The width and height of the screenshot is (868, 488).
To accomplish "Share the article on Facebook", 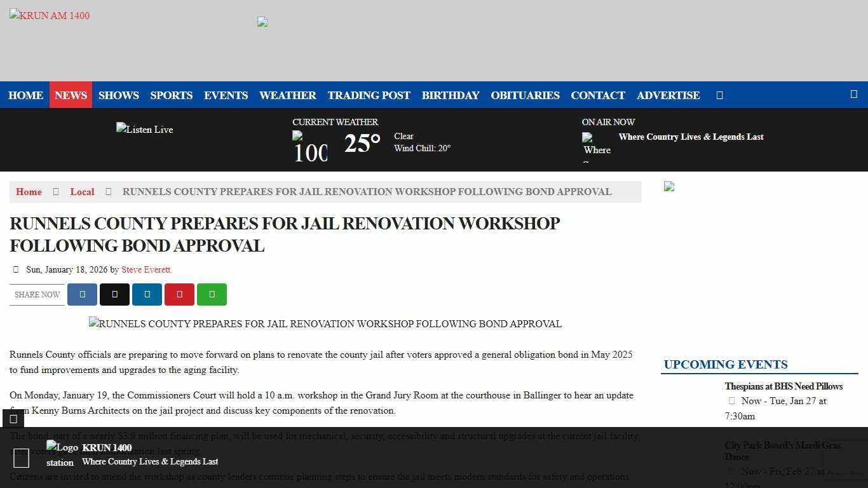I will pyautogui.click(x=82, y=294).
